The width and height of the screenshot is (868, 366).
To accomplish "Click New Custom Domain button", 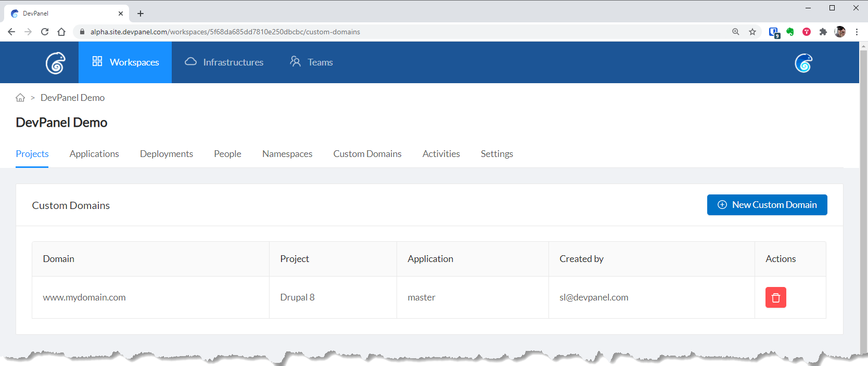I will [x=767, y=205].
